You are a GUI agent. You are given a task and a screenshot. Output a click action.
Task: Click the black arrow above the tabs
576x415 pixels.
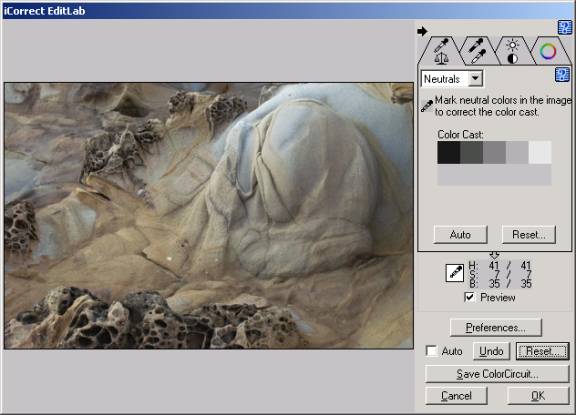click(422, 31)
